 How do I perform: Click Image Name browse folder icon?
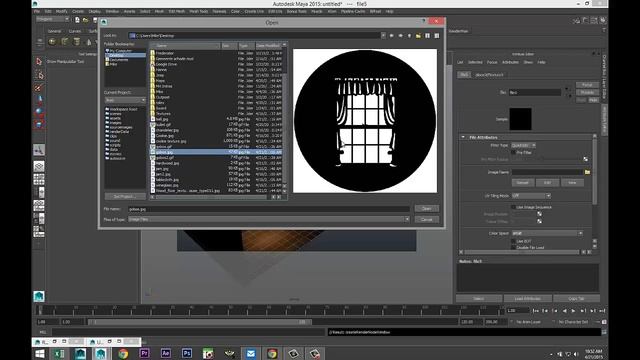[587, 172]
